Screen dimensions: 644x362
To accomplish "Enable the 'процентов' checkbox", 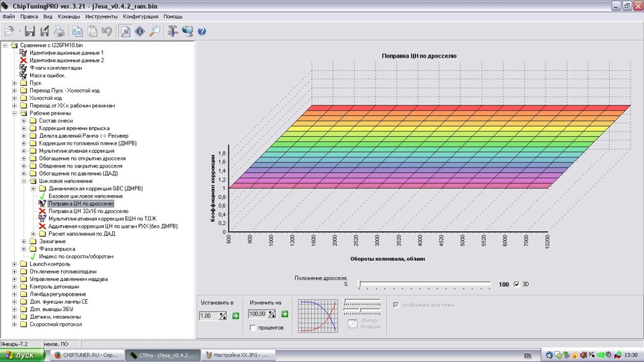I will point(252,328).
